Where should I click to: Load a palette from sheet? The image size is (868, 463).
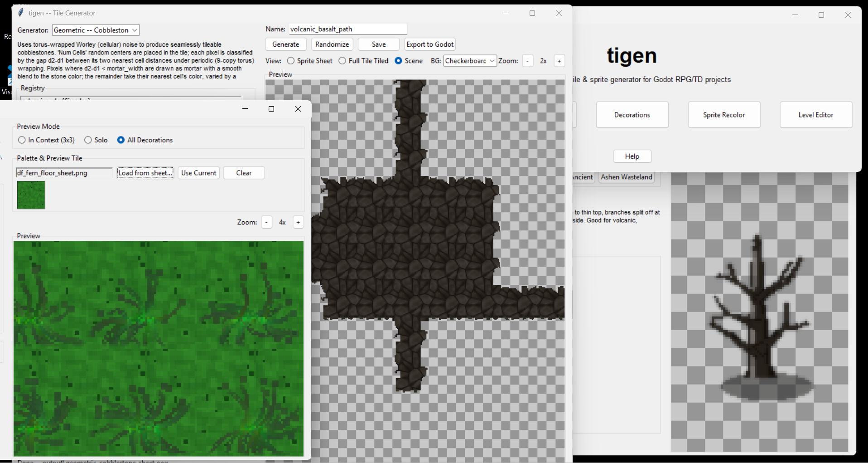click(x=145, y=173)
